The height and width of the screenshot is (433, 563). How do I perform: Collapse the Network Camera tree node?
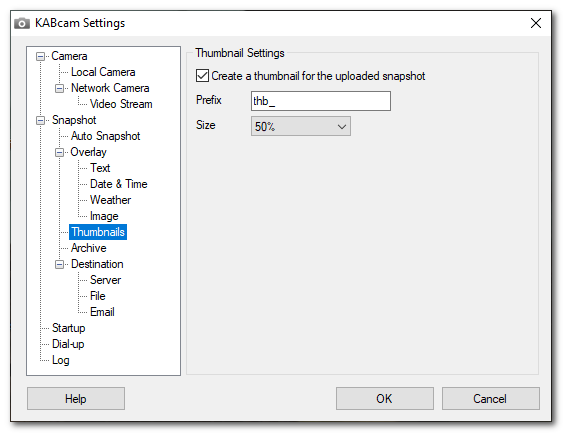coord(60,88)
